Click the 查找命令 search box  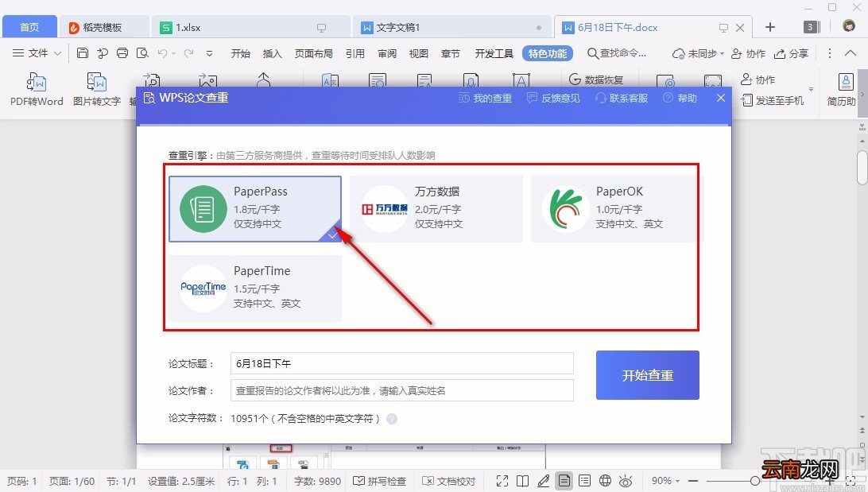[618, 53]
